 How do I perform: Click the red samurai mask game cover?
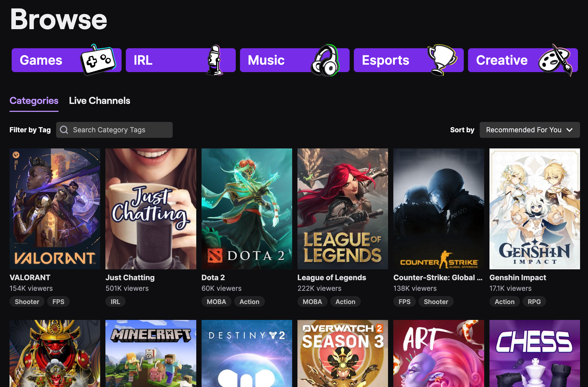coord(55,353)
